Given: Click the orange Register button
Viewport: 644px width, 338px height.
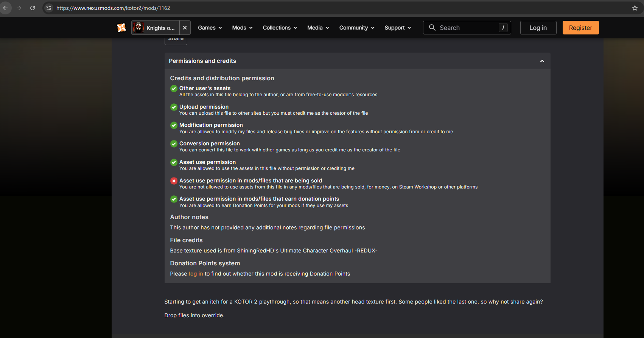Looking at the screenshot, I should (580, 28).
